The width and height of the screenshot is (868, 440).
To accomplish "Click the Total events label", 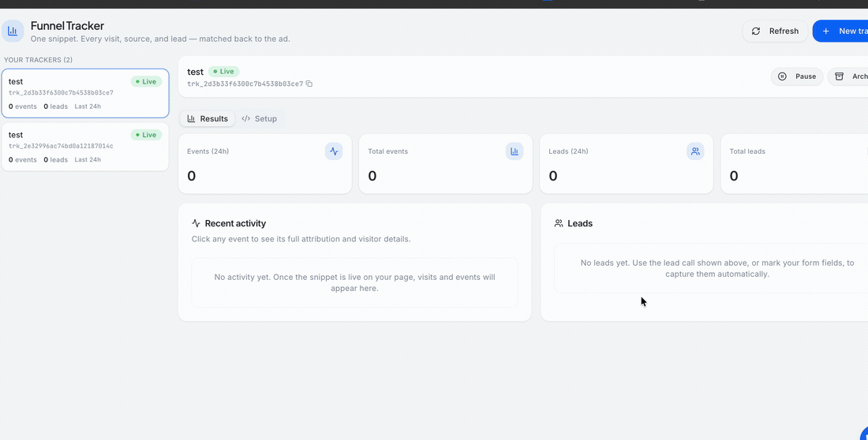I will click(x=388, y=151).
